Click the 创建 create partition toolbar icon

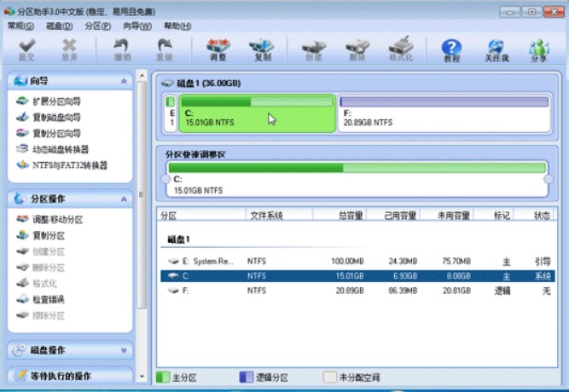(x=314, y=49)
